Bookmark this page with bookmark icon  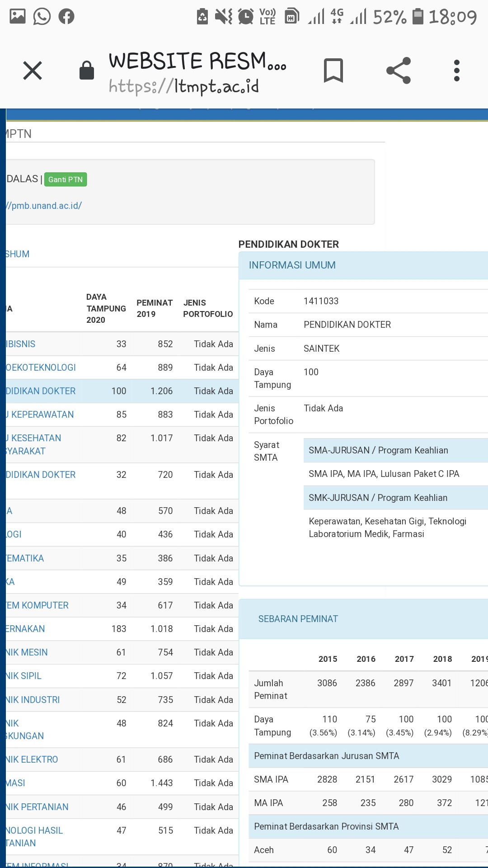pyautogui.click(x=333, y=71)
